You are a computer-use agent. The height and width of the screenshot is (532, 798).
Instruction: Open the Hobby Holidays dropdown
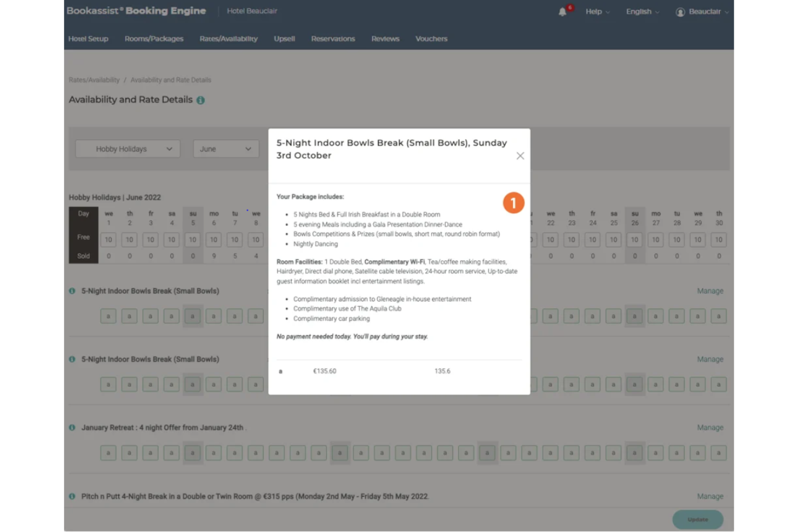point(127,149)
